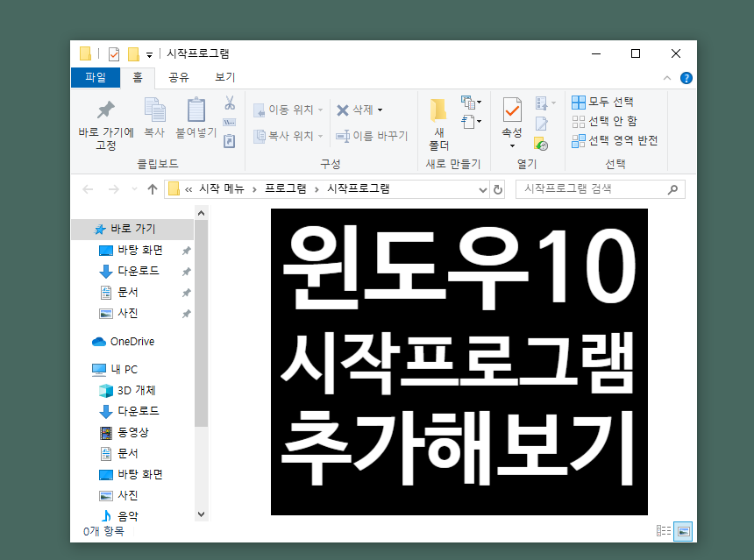The height and width of the screenshot is (560, 754).
Task: Click inside the 시작프로그램 검색 search box
Action: [x=587, y=188]
